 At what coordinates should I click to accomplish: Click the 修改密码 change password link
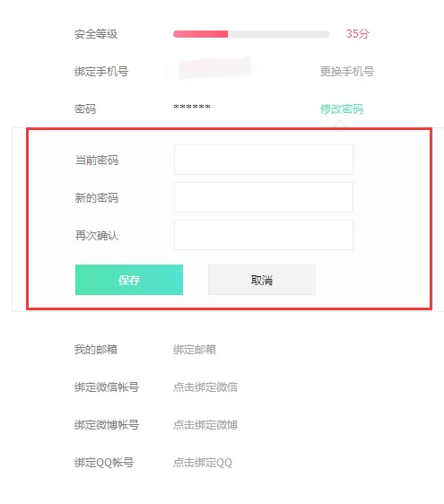point(342,109)
